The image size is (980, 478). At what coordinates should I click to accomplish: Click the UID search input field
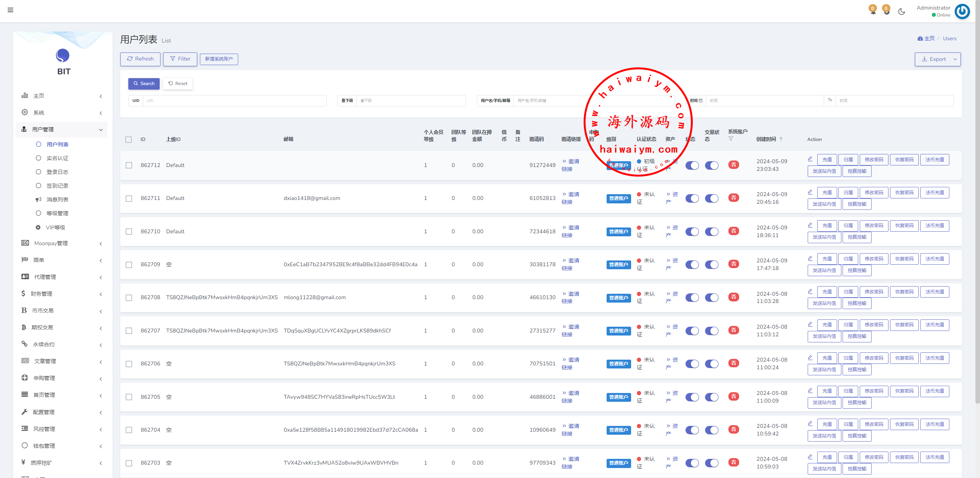[x=234, y=101]
